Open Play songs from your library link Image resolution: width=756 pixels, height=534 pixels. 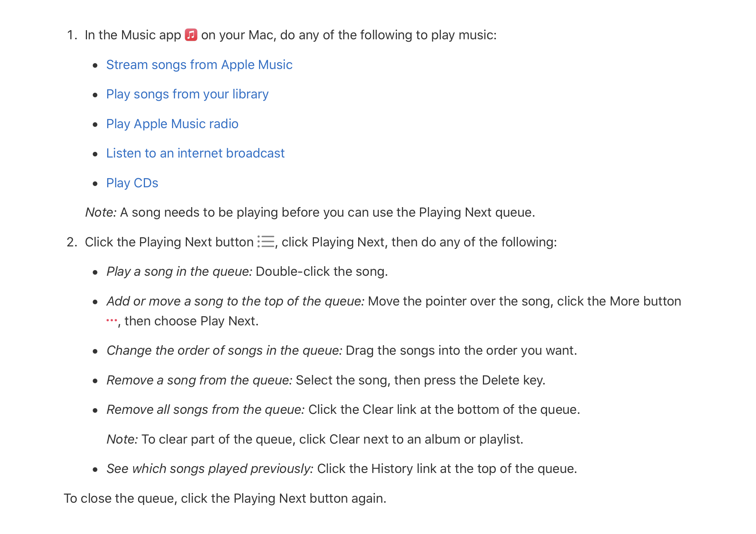coord(187,94)
